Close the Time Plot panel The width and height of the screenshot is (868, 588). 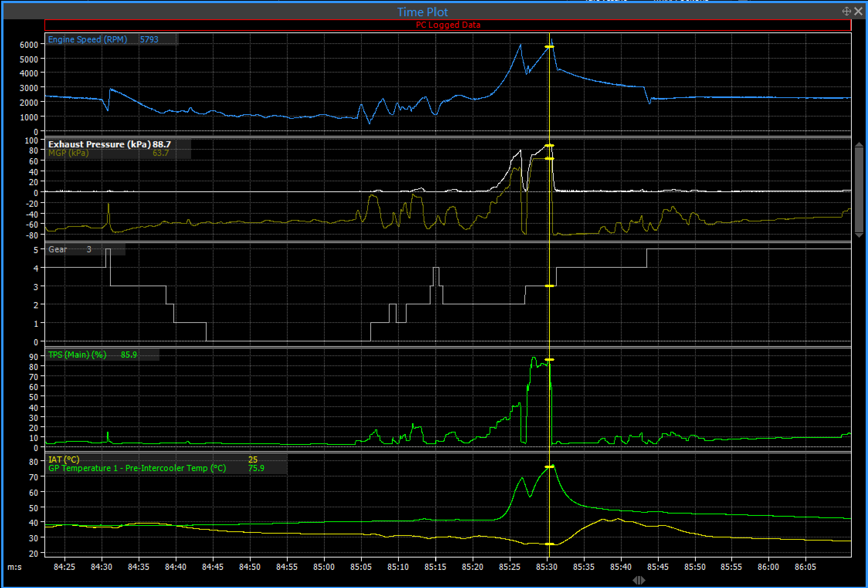tap(858, 11)
